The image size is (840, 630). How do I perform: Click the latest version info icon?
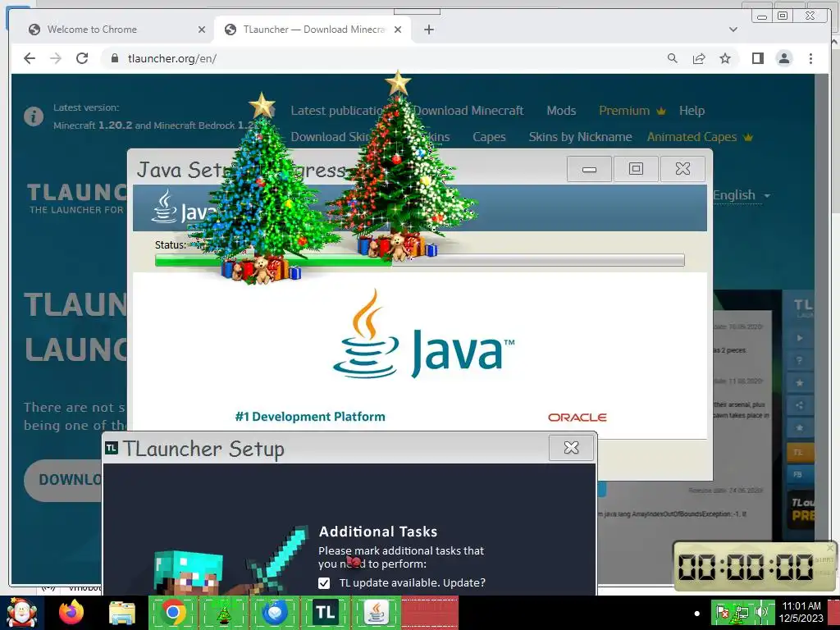(33, 116)
